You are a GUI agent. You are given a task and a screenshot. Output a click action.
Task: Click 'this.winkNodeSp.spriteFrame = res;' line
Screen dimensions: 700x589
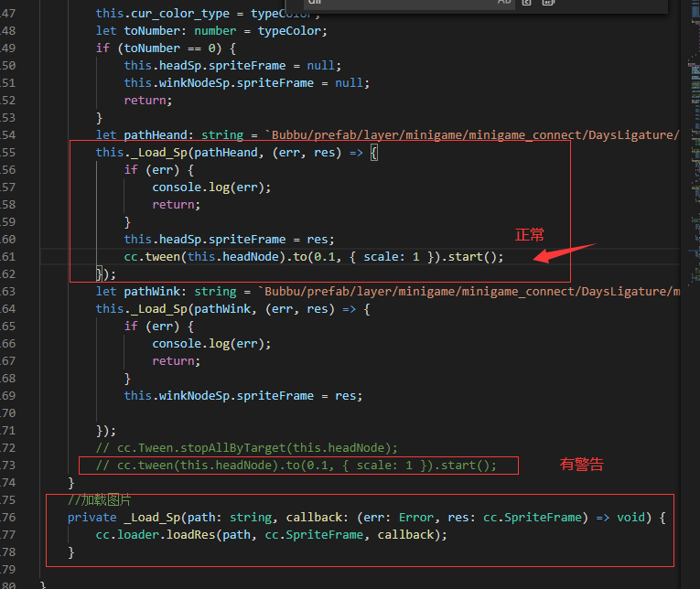(243, 396)
